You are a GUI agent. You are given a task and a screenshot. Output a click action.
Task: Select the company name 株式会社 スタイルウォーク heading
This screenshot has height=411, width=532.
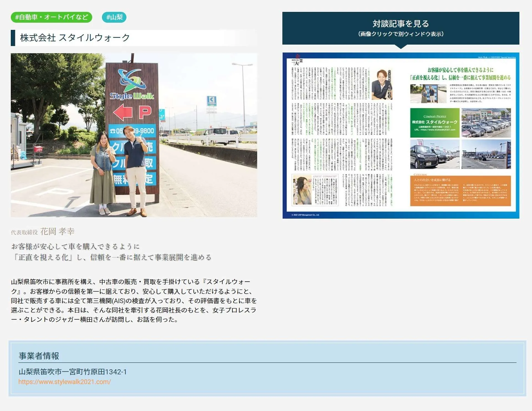(75, 38)
